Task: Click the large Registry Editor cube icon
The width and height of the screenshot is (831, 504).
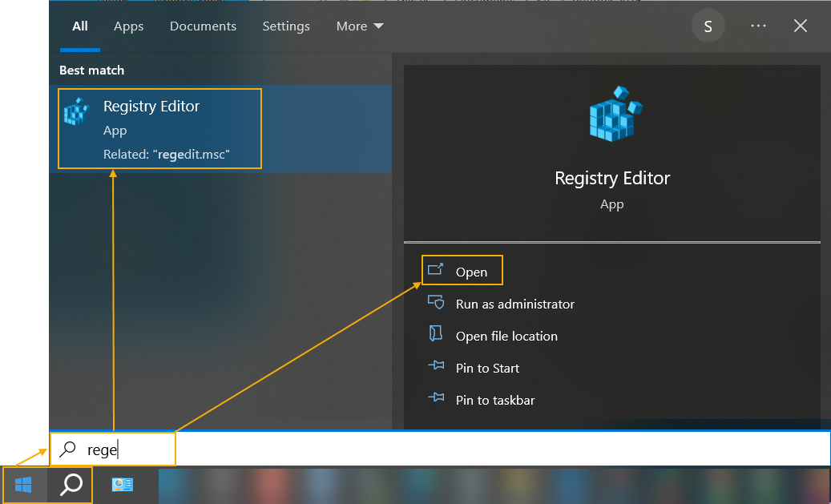Action: click(615, 114)
